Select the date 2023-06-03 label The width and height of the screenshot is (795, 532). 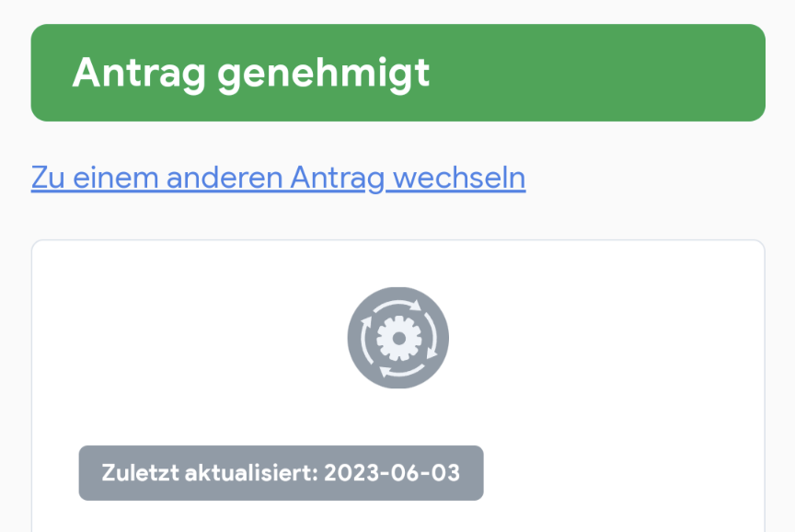click(392, 473)
